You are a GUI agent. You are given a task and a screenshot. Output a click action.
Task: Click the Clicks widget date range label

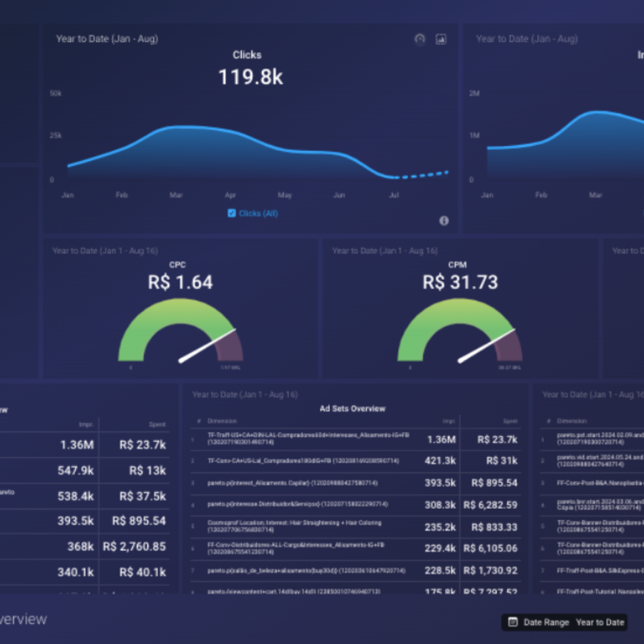coord(107,39)
